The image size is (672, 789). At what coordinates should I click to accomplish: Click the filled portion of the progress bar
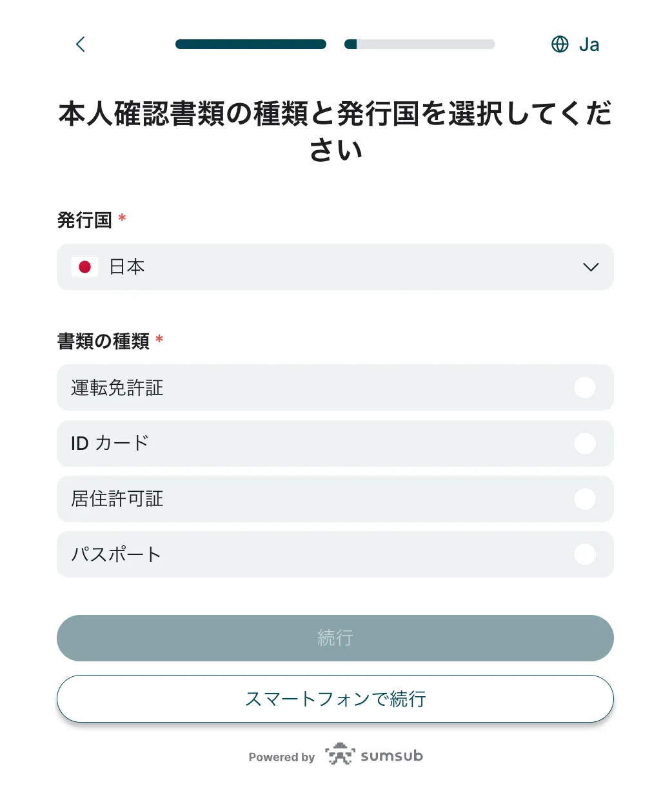point(251,44)
